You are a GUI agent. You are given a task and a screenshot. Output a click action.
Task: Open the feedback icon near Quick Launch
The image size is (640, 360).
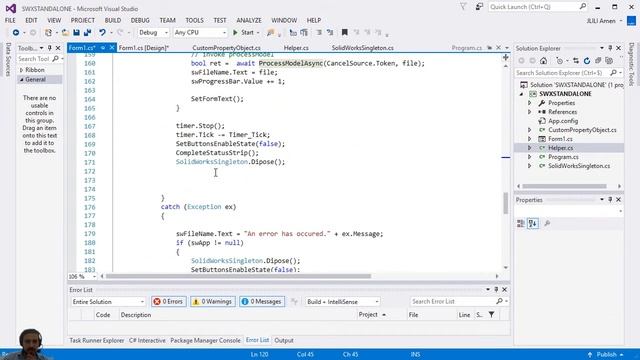pos(479,7)
